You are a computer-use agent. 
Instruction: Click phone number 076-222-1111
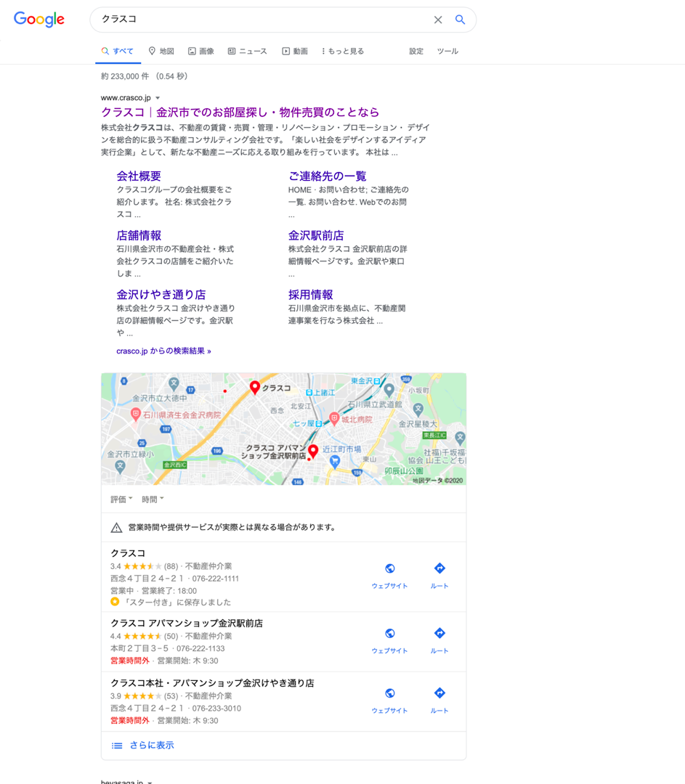[215, 579]
